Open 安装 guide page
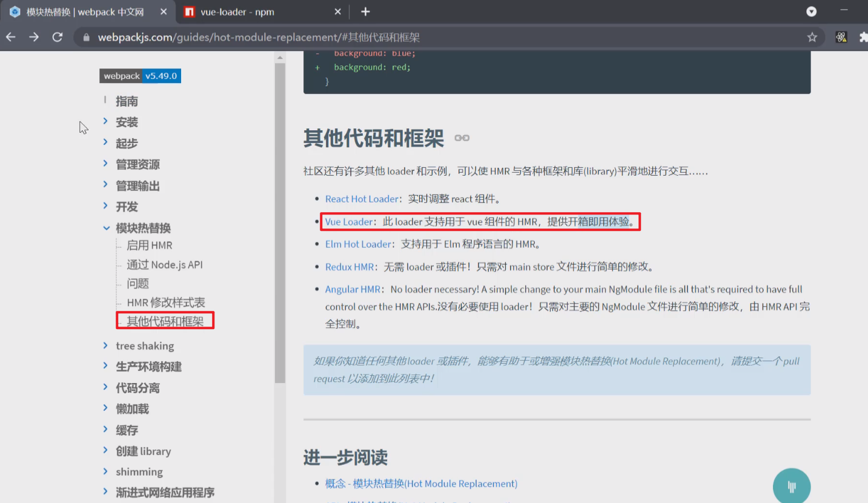 (x=127, y=122)
